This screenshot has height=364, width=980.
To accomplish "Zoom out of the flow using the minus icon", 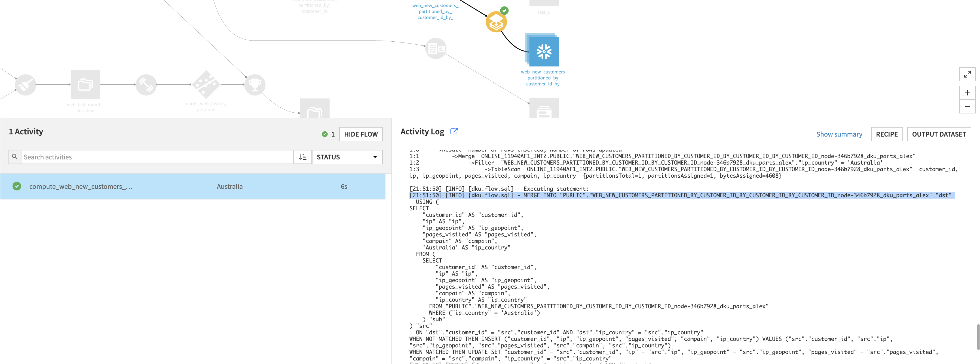I will 967,106.
